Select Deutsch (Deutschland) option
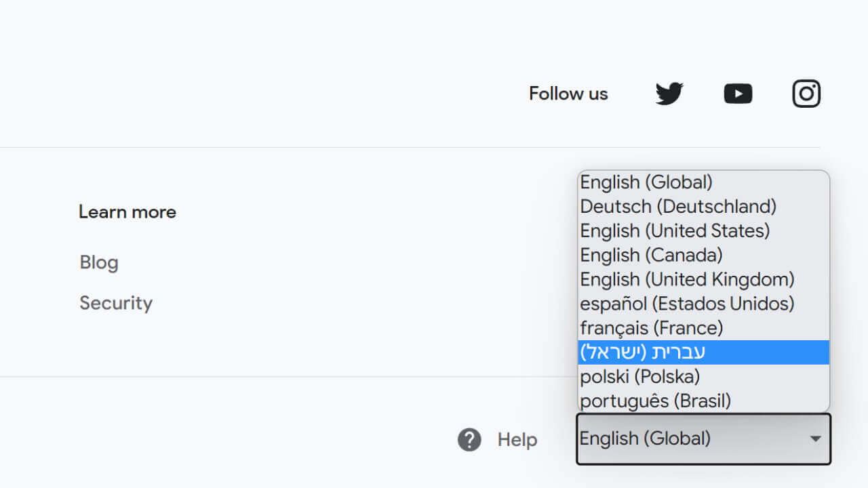The width and height of the screenshot is (868, 488). click(678, 207)
